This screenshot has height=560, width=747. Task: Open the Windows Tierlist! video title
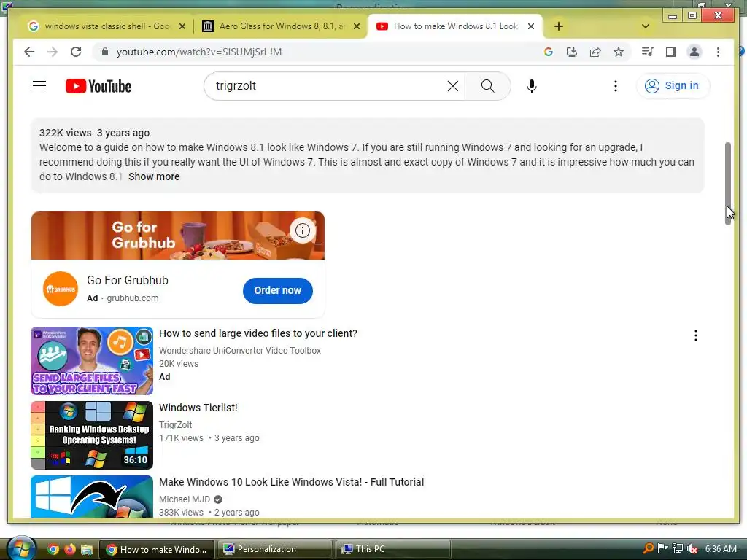[198, 408]
